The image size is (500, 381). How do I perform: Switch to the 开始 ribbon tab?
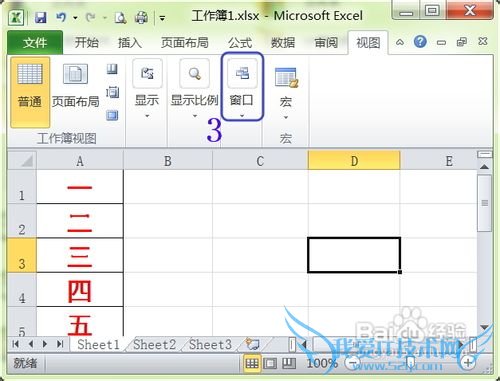(86, 43)
